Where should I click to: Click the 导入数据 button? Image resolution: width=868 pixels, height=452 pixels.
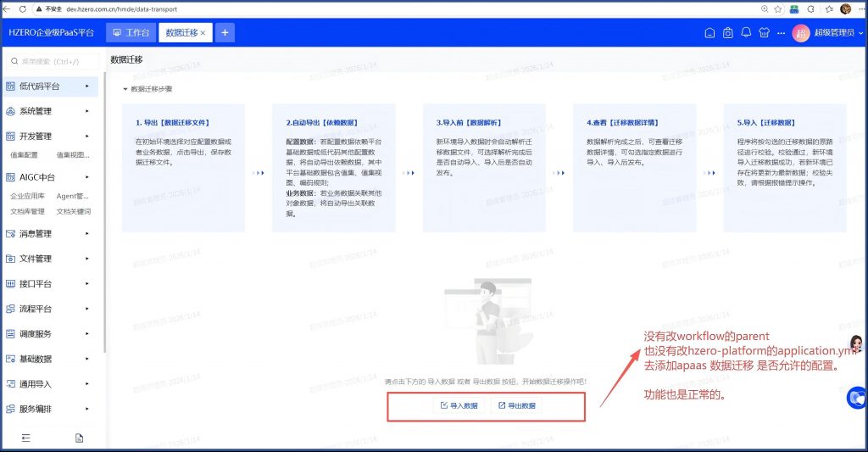click(x=459, y=405)
